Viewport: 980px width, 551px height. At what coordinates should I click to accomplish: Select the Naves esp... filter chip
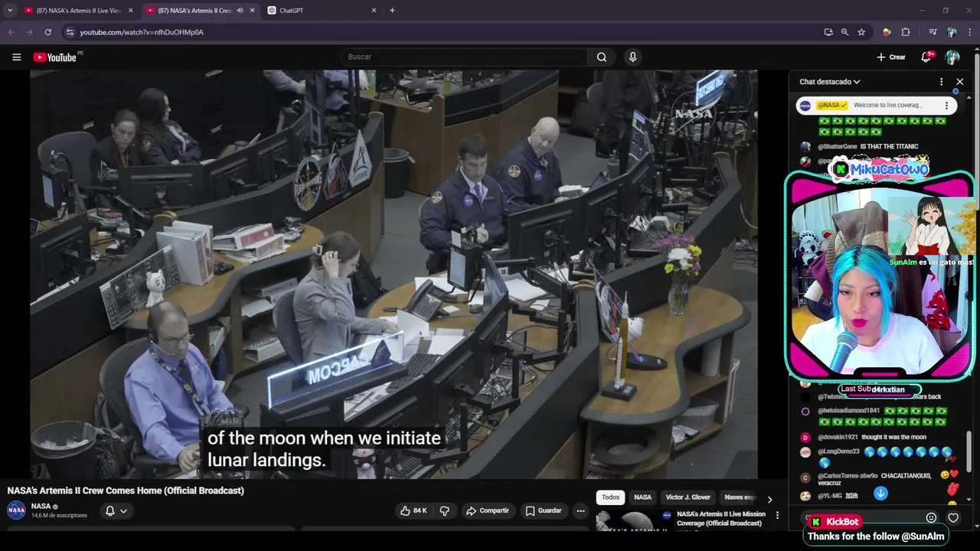pyautogui.click(x=740, y=497)
